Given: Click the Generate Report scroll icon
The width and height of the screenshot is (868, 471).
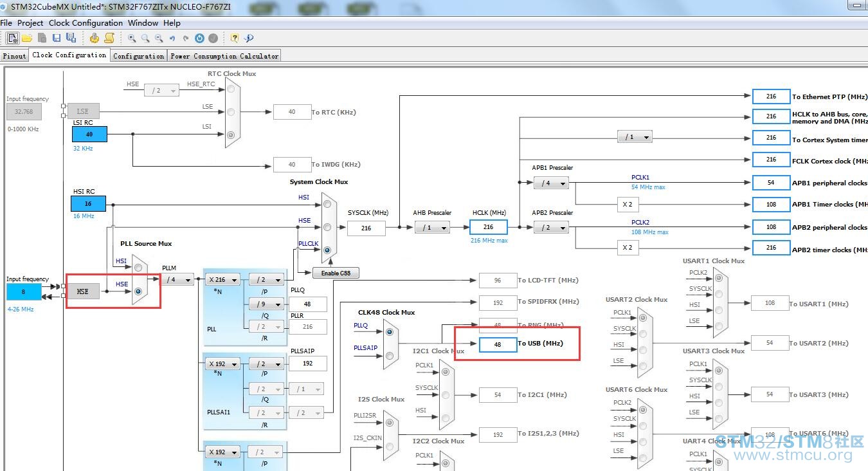Looking at the screenshot, I should (109, 38).
